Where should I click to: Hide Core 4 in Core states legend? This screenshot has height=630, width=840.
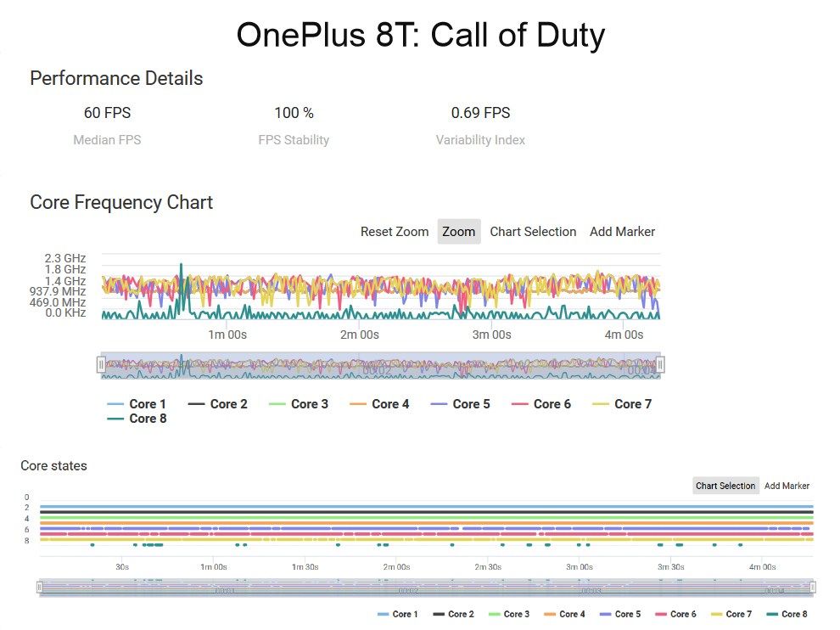564,614
